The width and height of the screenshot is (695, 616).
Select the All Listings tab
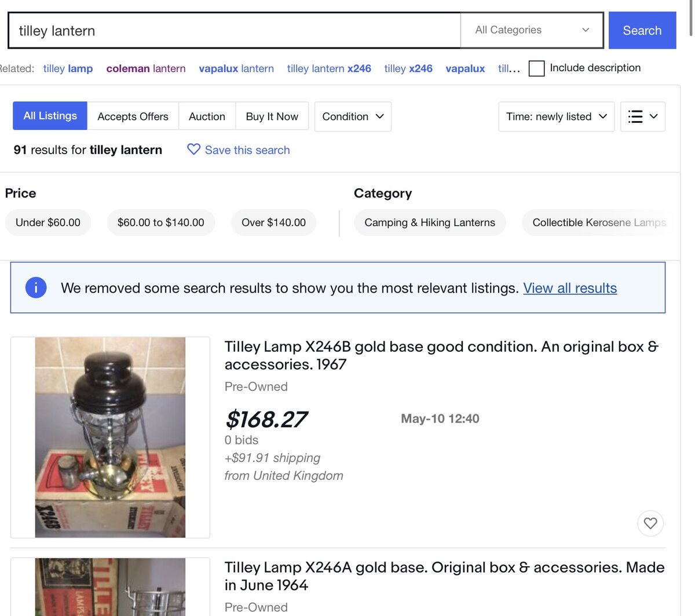coord(50,116)
